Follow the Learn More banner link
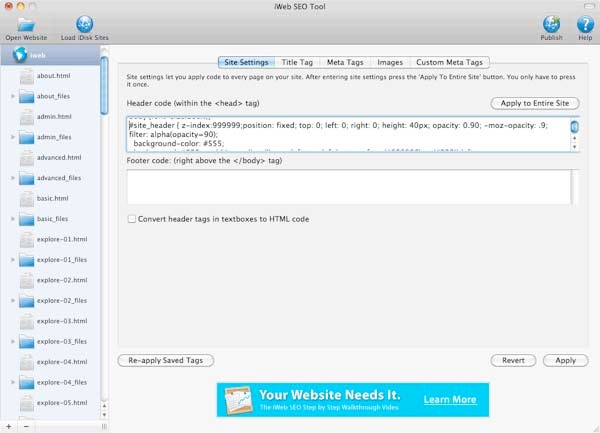Screen dimensions: 600x433 450,400
